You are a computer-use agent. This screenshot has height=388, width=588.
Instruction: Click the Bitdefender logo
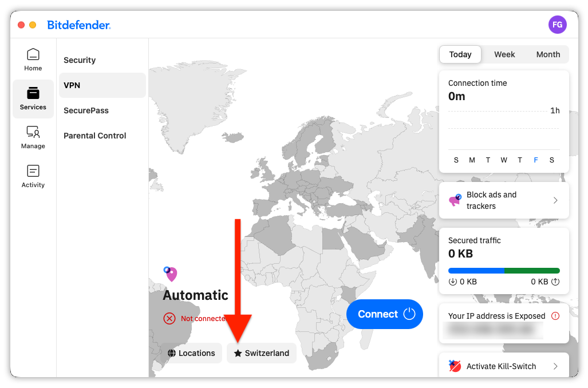[x=79, y=25]
